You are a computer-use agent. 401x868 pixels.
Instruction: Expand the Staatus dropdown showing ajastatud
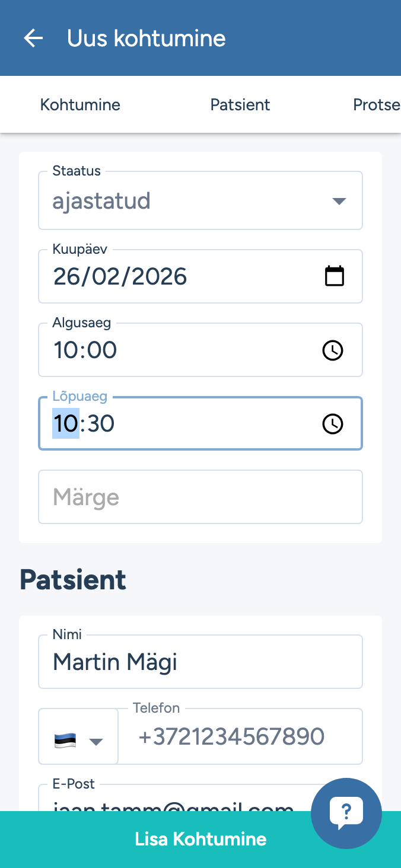tap(200, 201)
